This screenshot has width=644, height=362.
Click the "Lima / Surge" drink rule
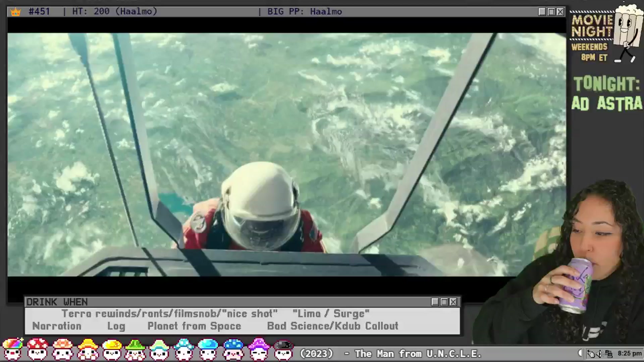click(x=331, y=314)
